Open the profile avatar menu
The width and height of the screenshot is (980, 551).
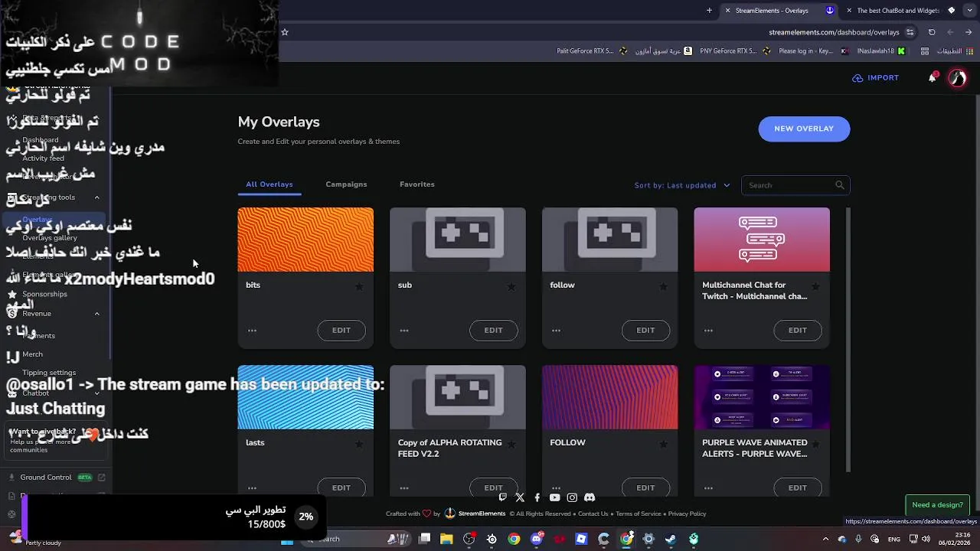tap(957, 78)
